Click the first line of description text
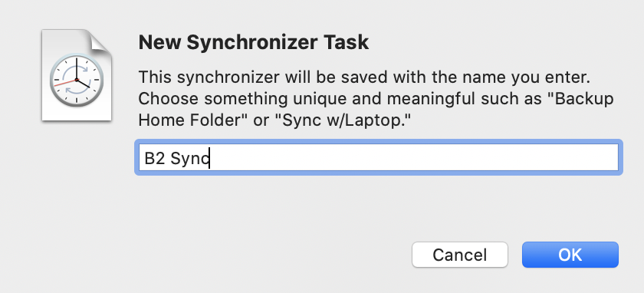The height and width of the screenshot is (293, 644). point(364,77)
